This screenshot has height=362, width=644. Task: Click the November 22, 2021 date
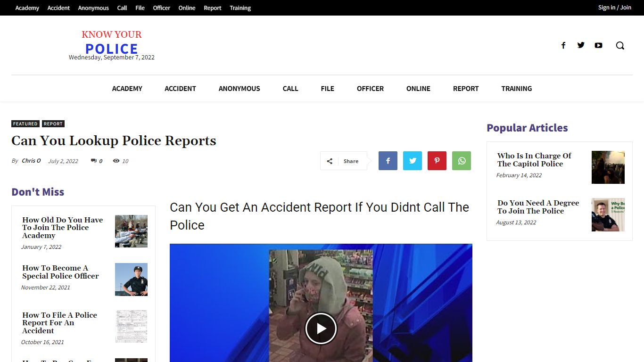[46, 288]
